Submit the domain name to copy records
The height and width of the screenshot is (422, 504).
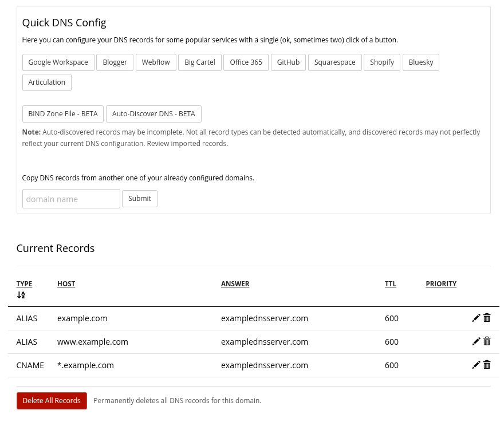[x=139, y=198]
